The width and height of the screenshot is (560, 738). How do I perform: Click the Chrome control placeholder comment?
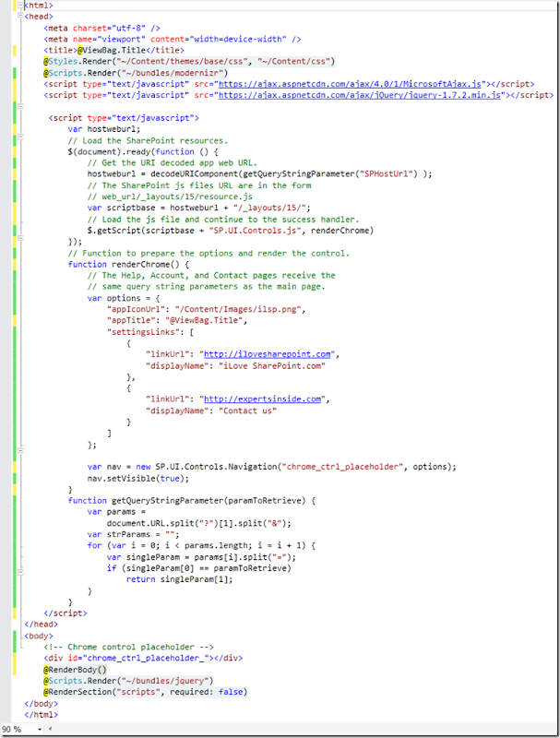click(128, 648)
